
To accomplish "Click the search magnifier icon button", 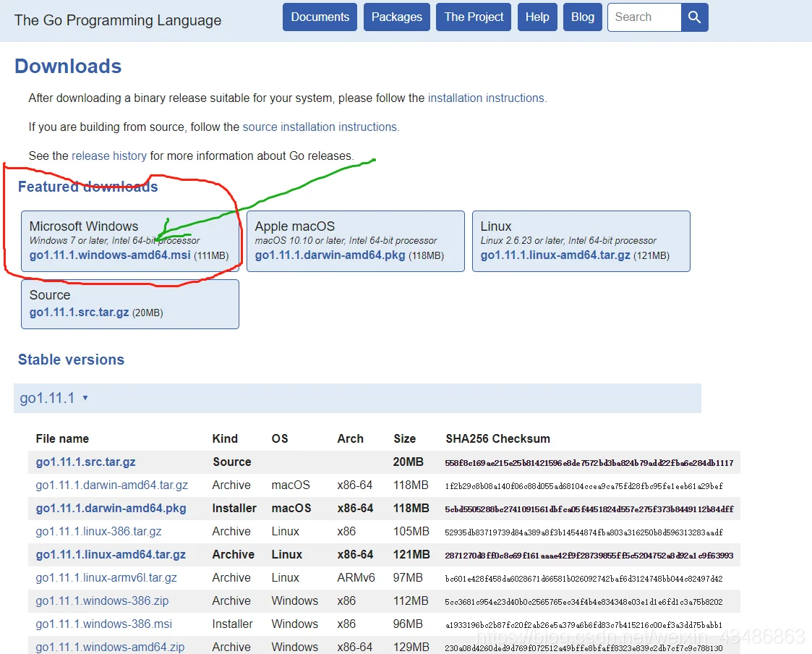I will (694, 17).
